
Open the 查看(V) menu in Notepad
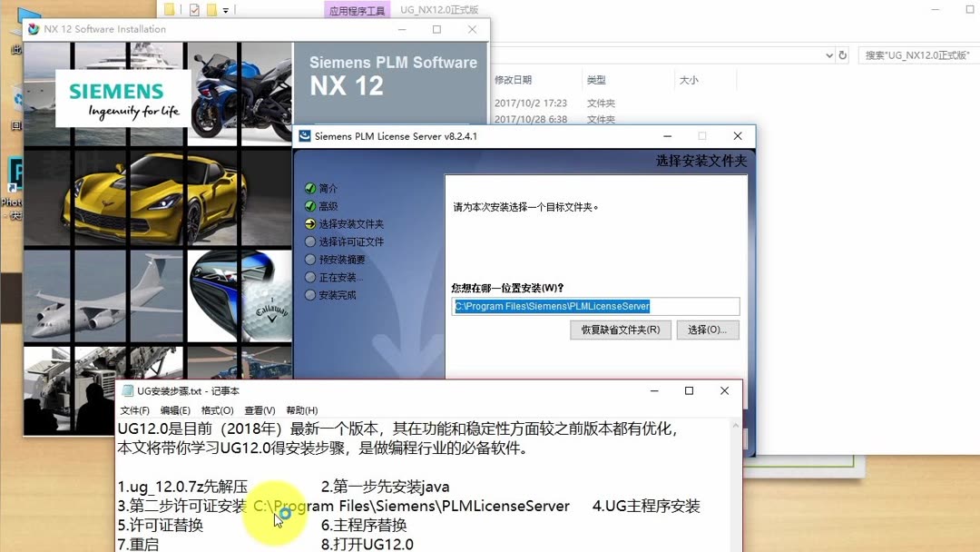[x=260, y=409]
